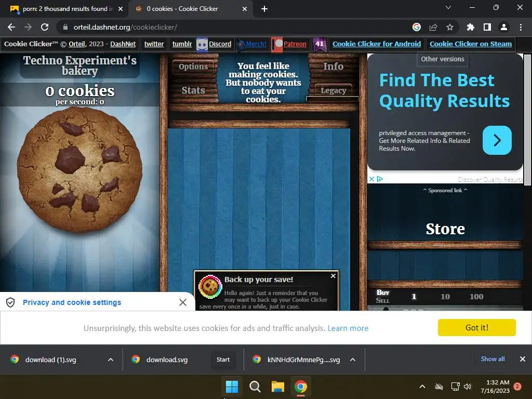Open the Stats menu

[x=193, y=90]
